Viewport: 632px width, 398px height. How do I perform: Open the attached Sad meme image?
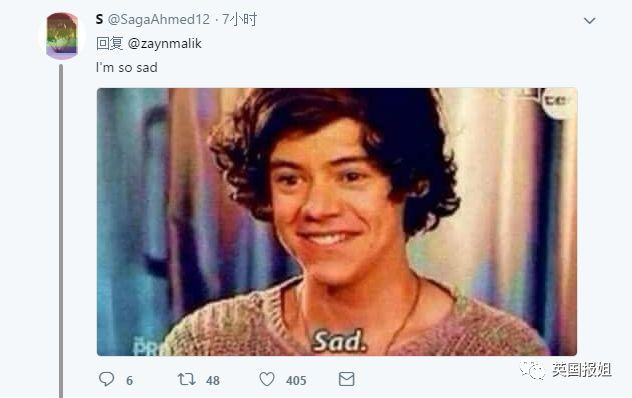[x=337, y=222]
